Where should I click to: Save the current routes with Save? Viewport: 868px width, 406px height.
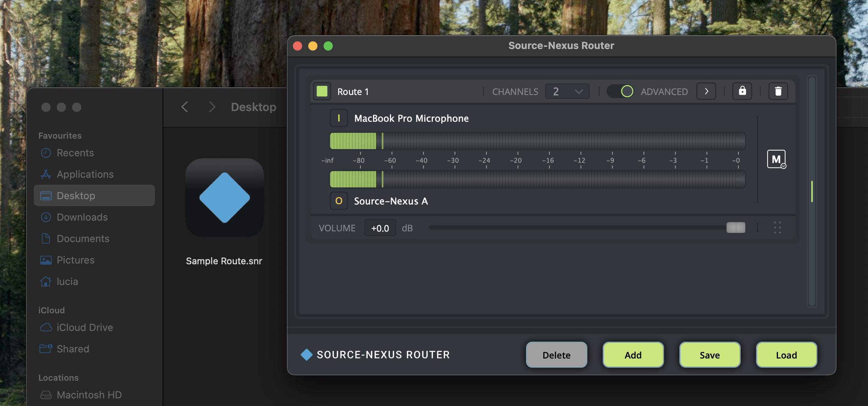click(710, 355)
